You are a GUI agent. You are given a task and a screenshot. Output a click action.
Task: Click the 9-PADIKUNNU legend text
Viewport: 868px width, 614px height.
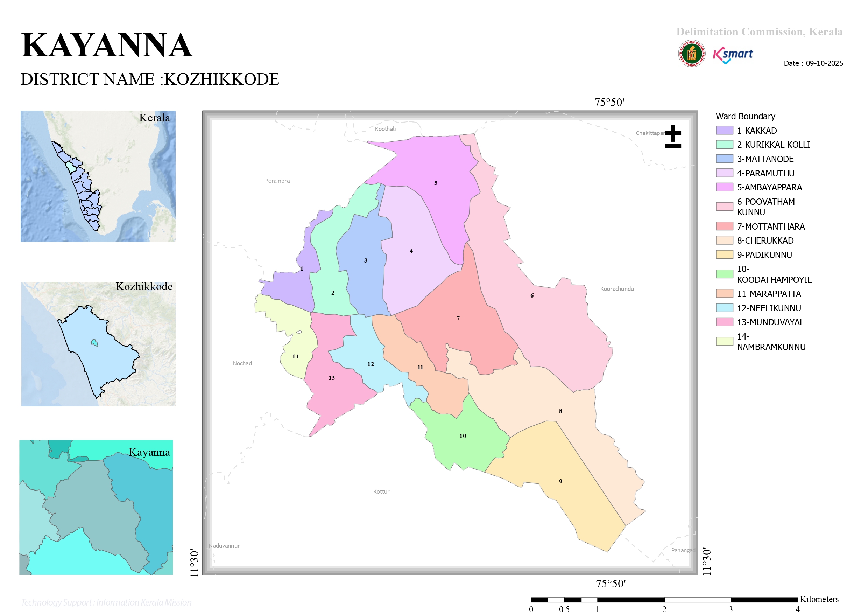tap(764, 255)
